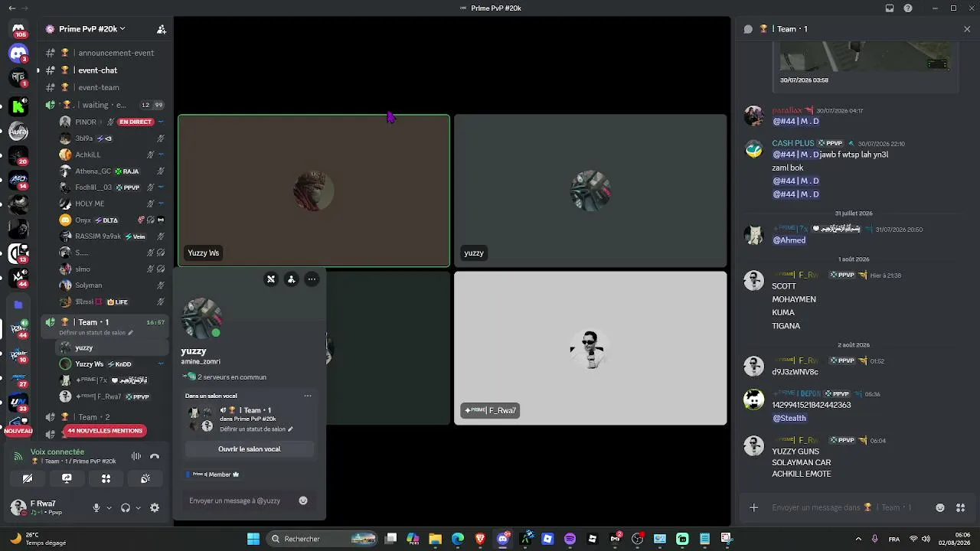Image resolution: width=980 pixels, height=551 pixels.
Task: Select Yuzzy Ws in the Team 1 list
Action: (112, 364)
